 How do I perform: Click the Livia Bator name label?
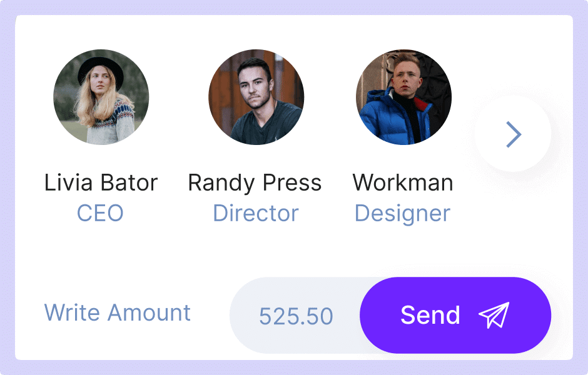(101, 183)
